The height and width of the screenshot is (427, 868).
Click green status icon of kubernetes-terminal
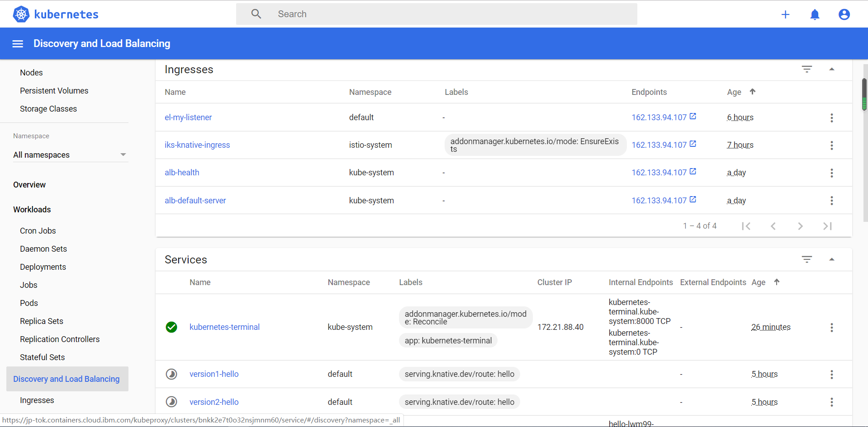pos(171,327)
